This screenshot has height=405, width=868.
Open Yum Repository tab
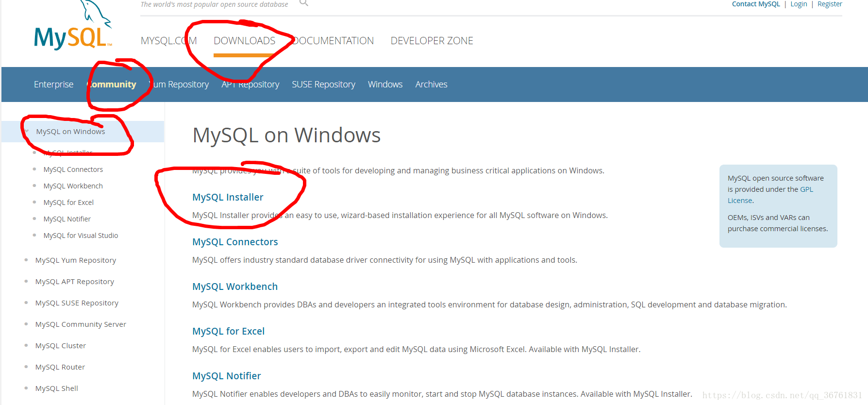(179, 84)
